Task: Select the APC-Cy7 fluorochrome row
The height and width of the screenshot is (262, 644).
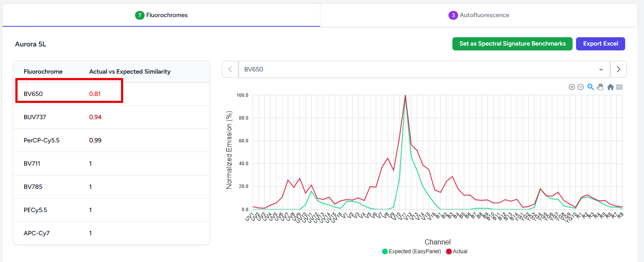Action: [x=111, y=233]
